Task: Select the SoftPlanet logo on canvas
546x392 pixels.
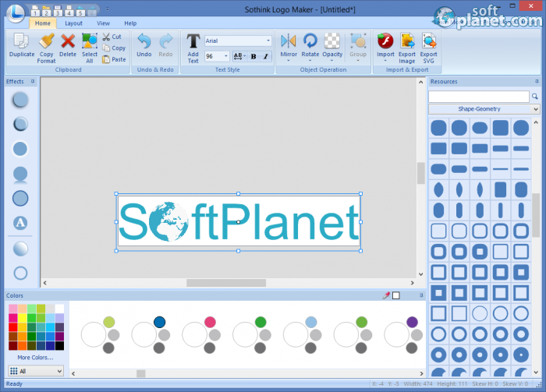Action: tap(238, 222)
